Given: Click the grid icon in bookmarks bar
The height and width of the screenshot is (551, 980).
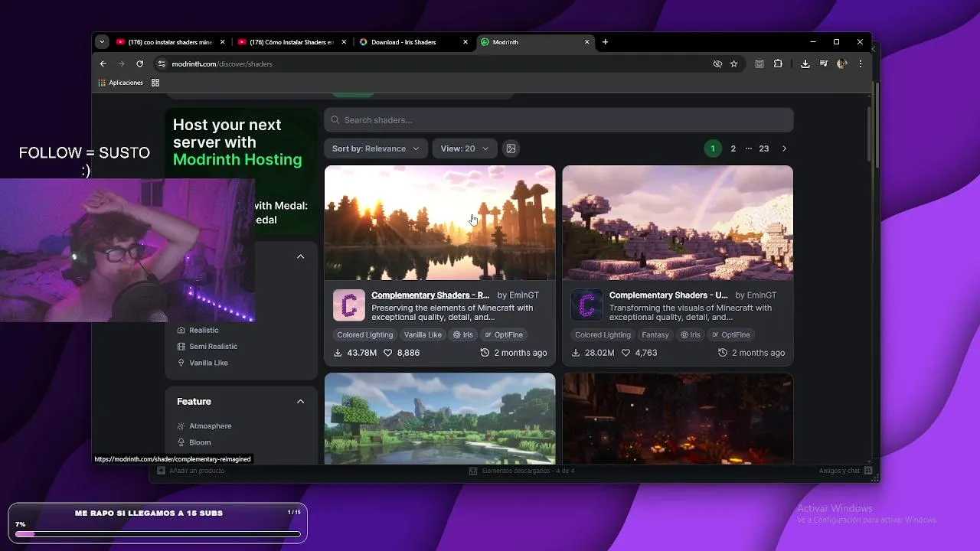Looking at the screenshot, I should point(155,83).
